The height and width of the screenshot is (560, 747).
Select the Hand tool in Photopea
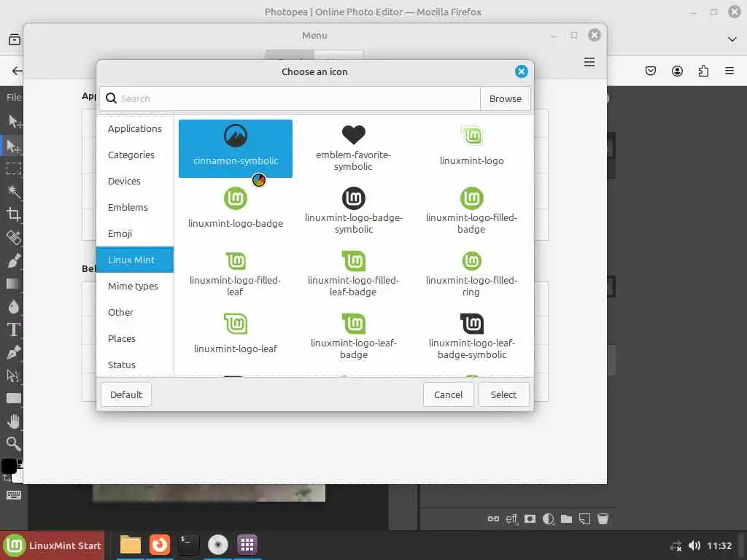pos(13,421)
